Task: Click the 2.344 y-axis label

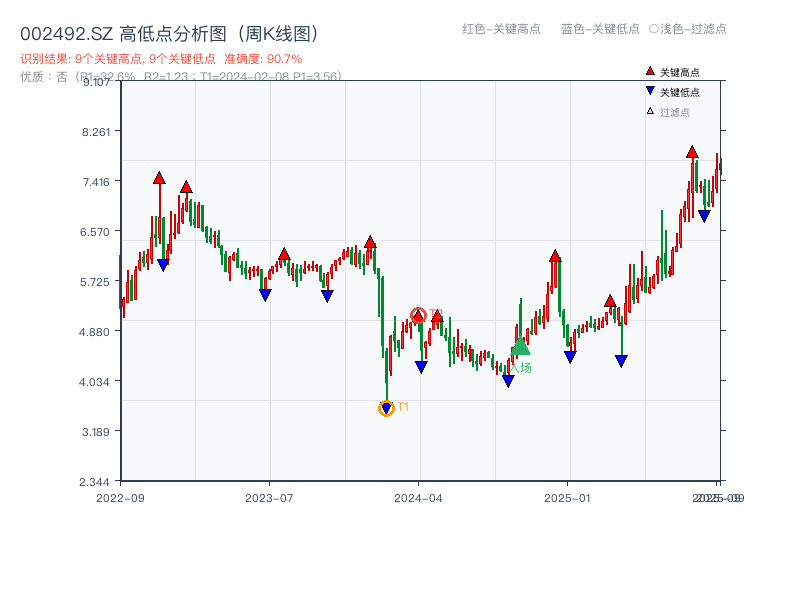Action: [94, 482]
